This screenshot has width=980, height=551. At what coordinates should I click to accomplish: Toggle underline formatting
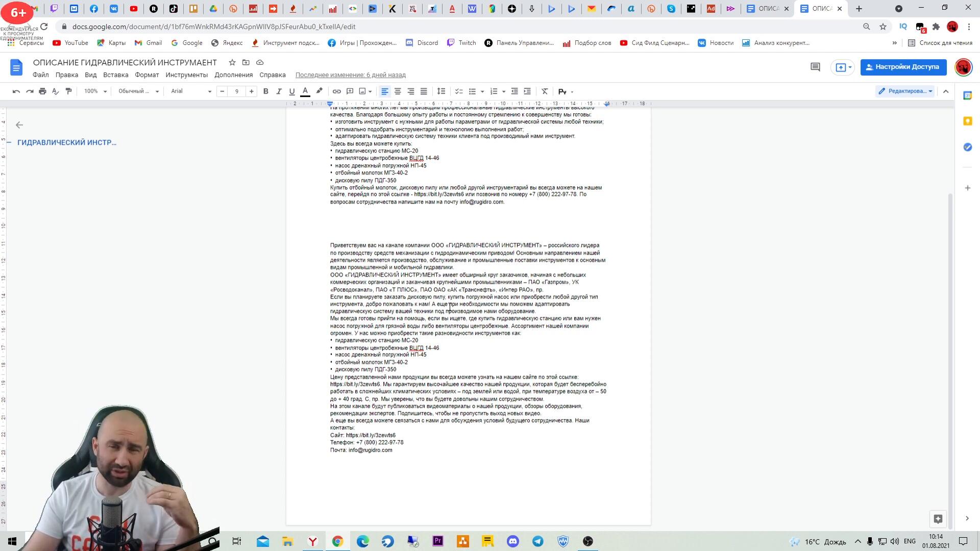[292, 91]
